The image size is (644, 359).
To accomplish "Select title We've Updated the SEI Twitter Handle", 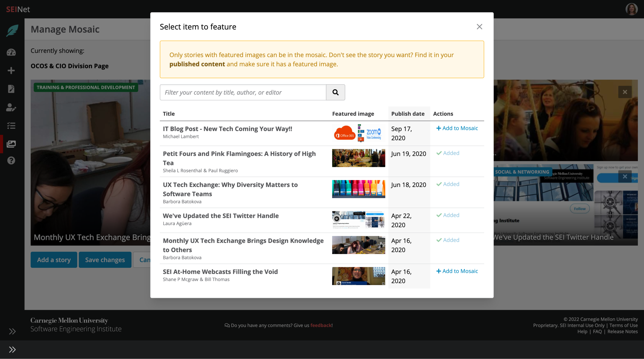I will (x=221, y=216).
